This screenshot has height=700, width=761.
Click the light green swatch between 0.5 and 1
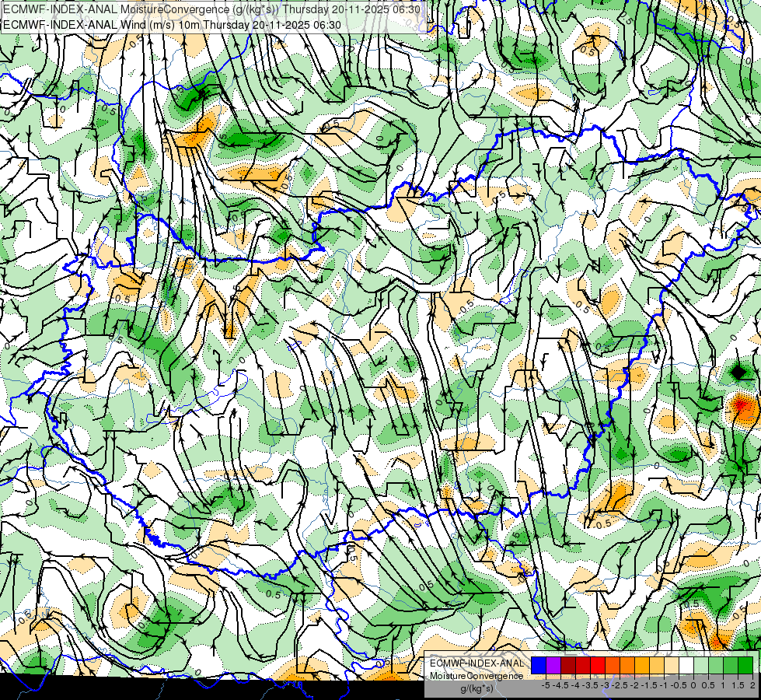point(716,666)
